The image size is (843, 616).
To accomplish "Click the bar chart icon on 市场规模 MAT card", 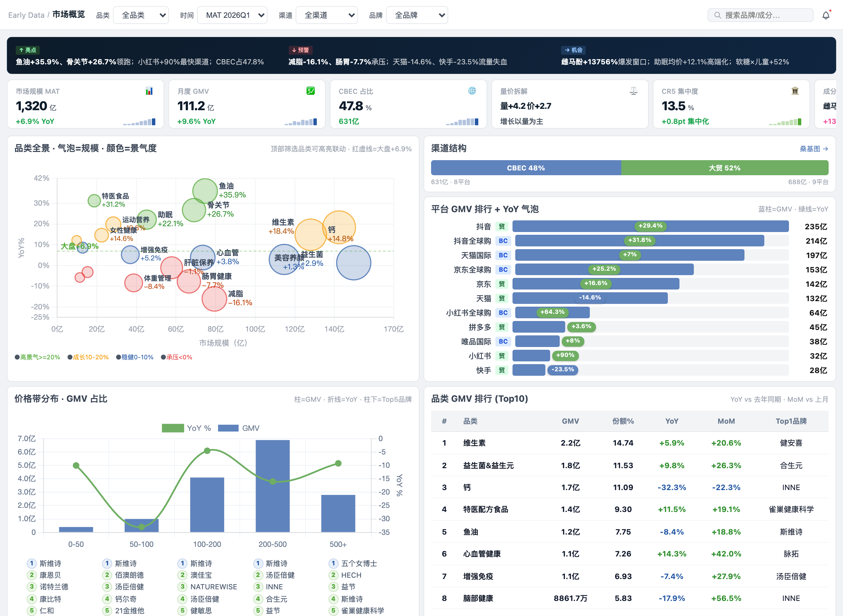I will point(149,91).
